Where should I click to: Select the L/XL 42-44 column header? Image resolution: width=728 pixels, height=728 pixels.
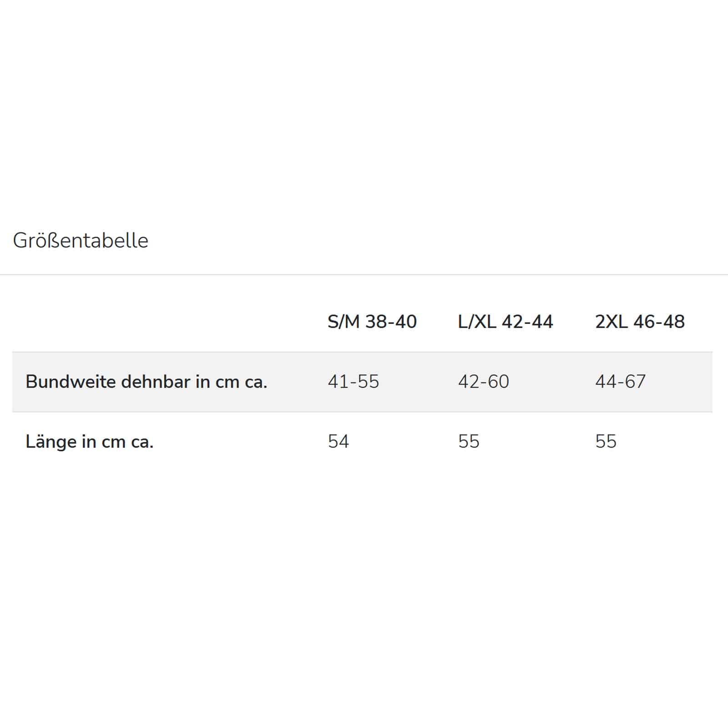(x=505, y=322)
